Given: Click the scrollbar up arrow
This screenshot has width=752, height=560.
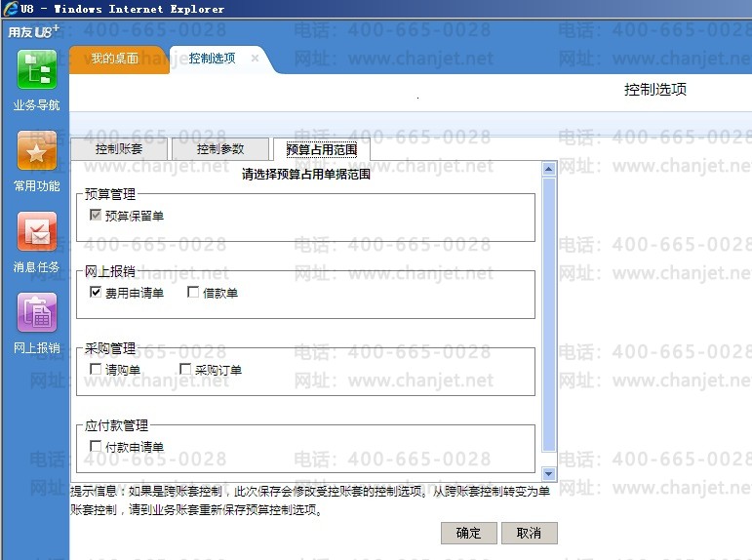Looking at the screenshot, I should (549, 169).
